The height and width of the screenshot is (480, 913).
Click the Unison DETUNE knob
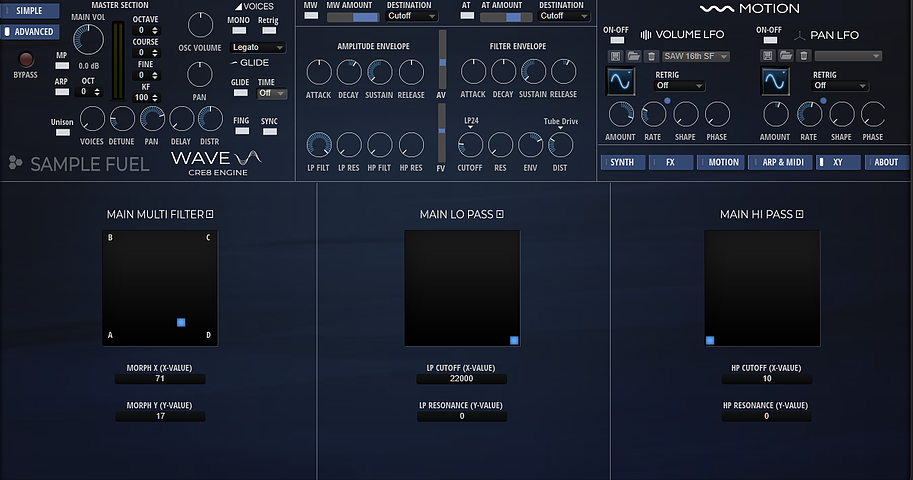coord(122,119)
